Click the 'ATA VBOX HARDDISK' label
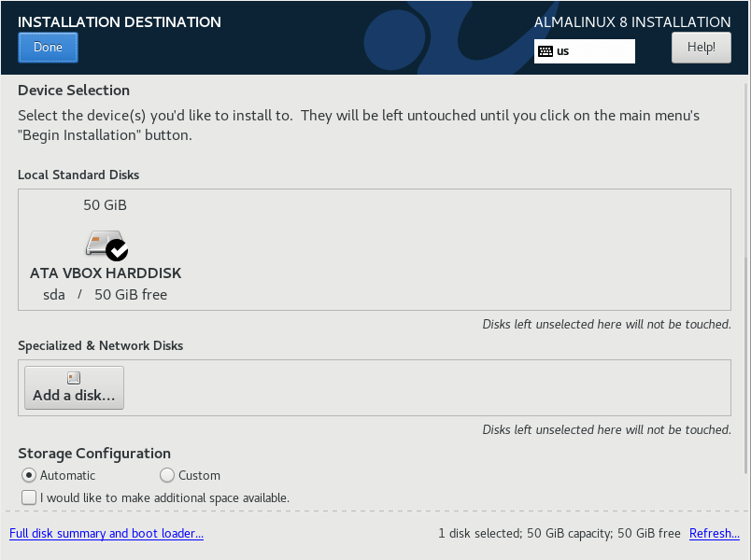The height and width of the screenshot is (560, 751). click(106, 273)
